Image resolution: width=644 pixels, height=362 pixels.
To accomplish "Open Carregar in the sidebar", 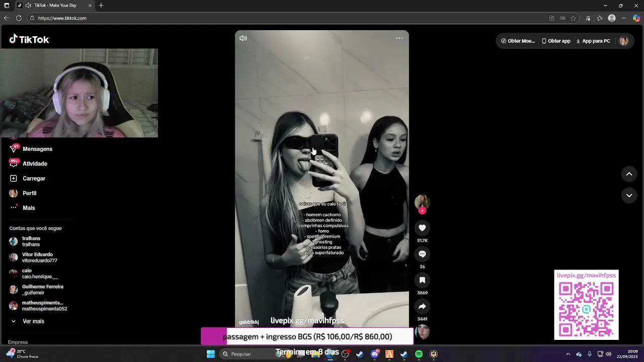I will pyautogui.click(x=34, y=178).
